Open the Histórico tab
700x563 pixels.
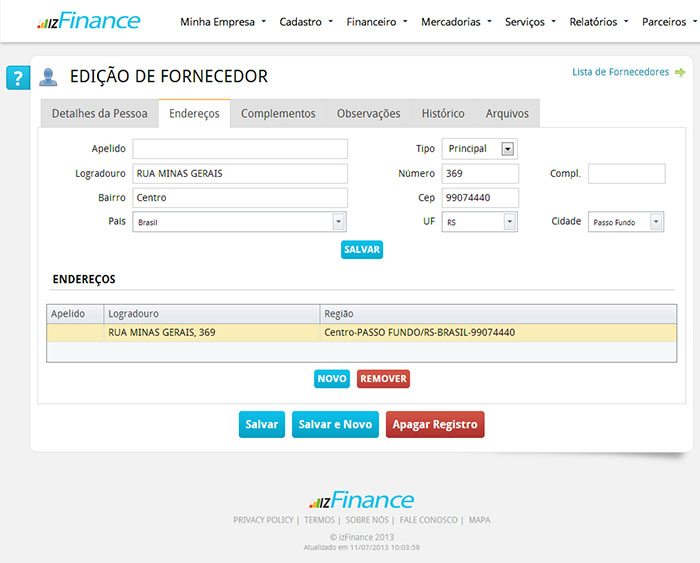click(x=442, y=114)
